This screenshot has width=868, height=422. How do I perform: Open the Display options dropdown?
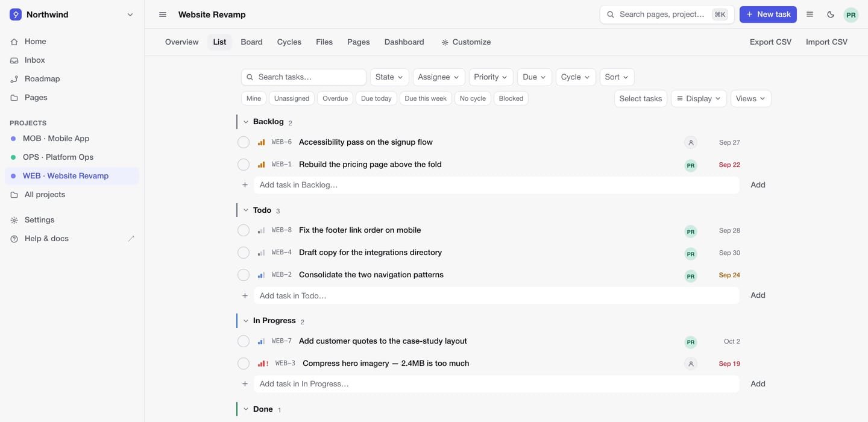699,98
